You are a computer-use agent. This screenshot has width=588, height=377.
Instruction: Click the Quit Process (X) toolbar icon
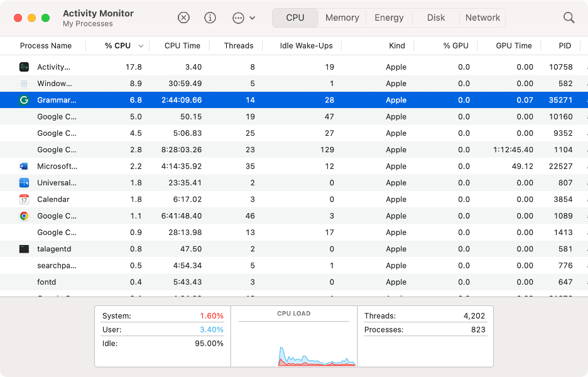coord(183,18)
